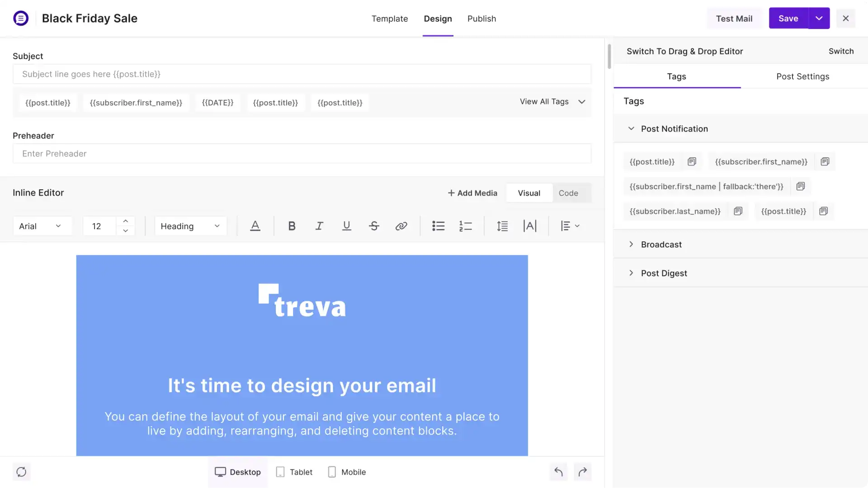
Task: Open text alignment dropdown
Action: click(x=570, y=226)
